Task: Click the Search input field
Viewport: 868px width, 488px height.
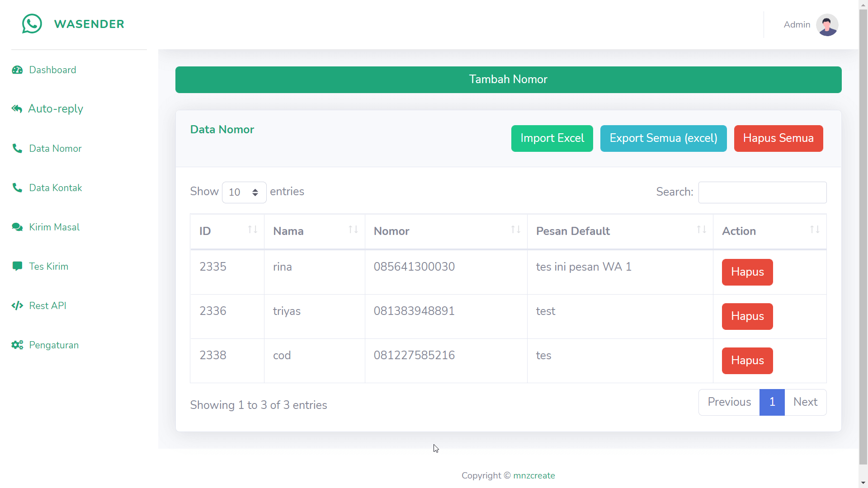Action: pos(762,192)
